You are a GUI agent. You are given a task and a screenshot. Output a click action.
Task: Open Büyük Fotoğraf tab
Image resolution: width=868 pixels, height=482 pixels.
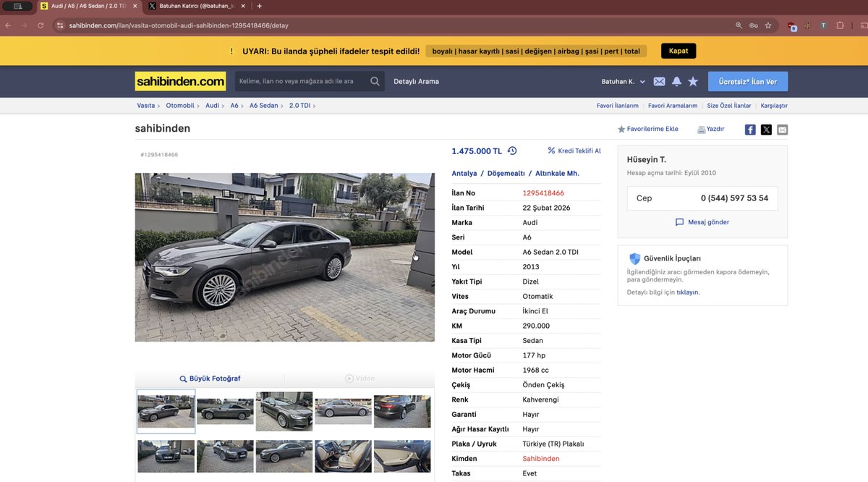click(x=210, y=379)
